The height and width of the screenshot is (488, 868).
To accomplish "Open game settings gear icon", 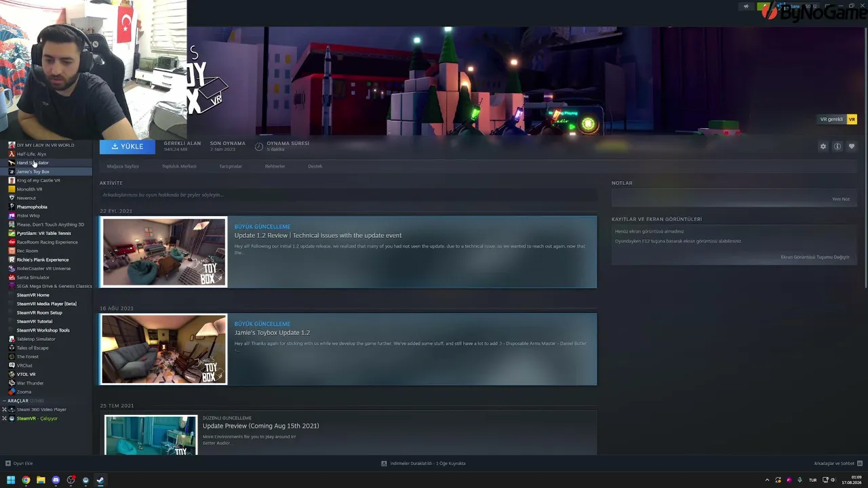I will (x=823, y=146).
